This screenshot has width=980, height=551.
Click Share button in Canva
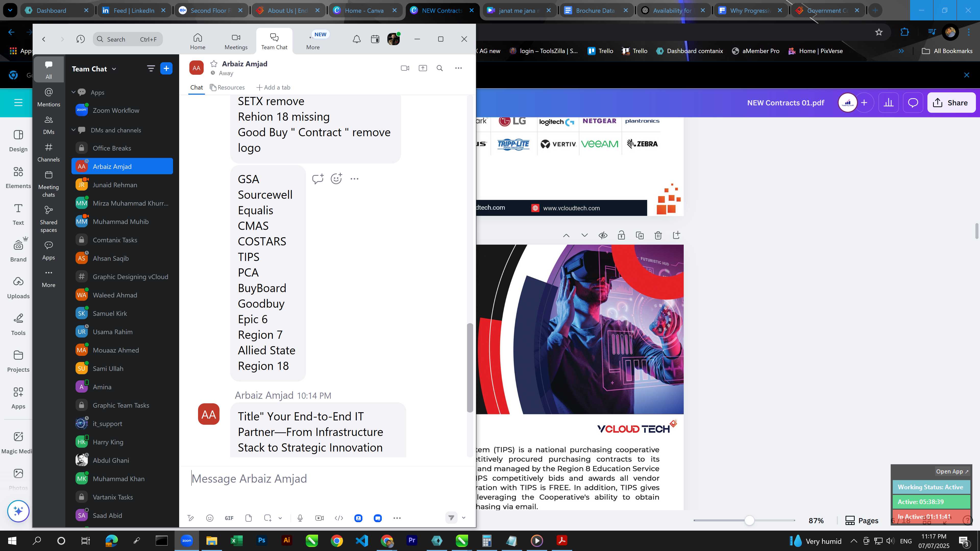pyautogui.click(x=951, y=103)
